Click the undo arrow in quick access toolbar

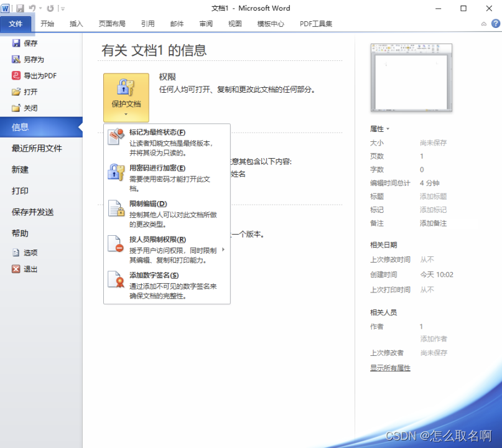32,8
